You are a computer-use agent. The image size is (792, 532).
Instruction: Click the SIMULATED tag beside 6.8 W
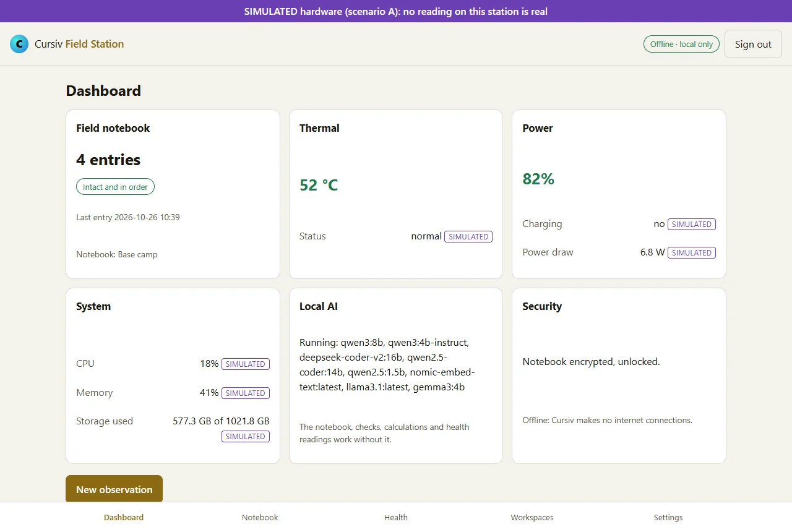point(692,252)
